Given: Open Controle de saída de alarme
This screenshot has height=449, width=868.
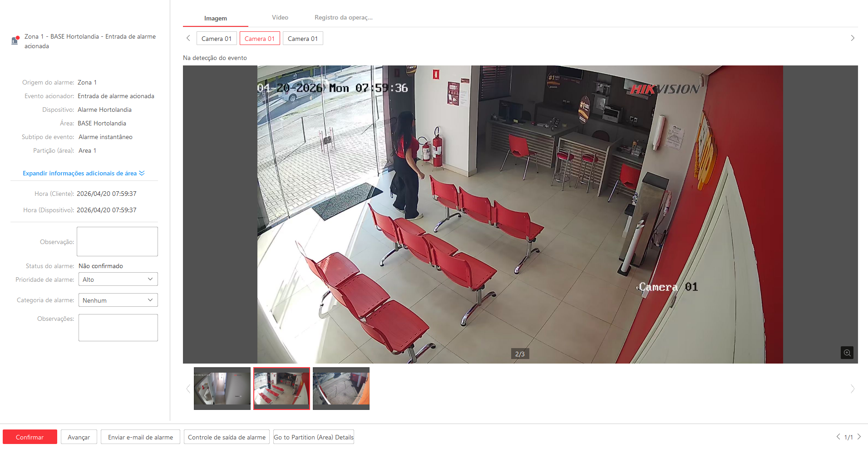Looking at the screenshot, I should [x=227, y=437].
